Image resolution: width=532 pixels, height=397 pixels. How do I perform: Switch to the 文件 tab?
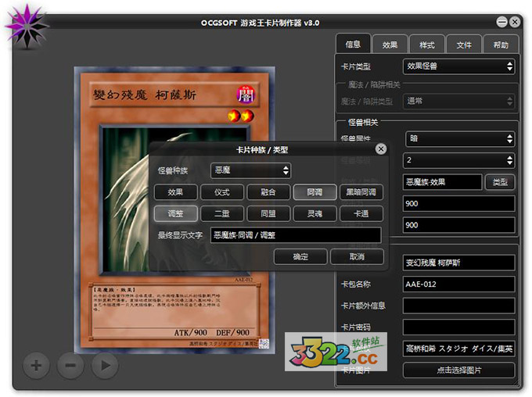[464, 45]
